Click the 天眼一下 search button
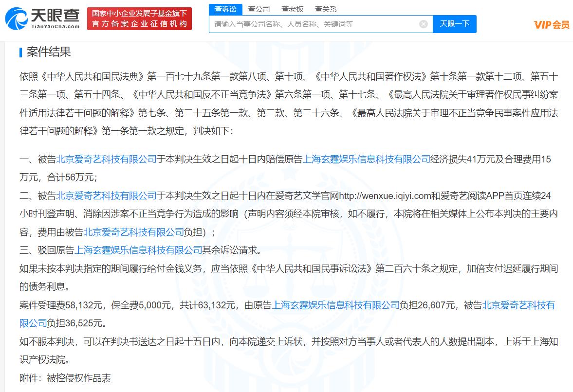The width and height of the screenshot is (573, 392). pos(454,24)
